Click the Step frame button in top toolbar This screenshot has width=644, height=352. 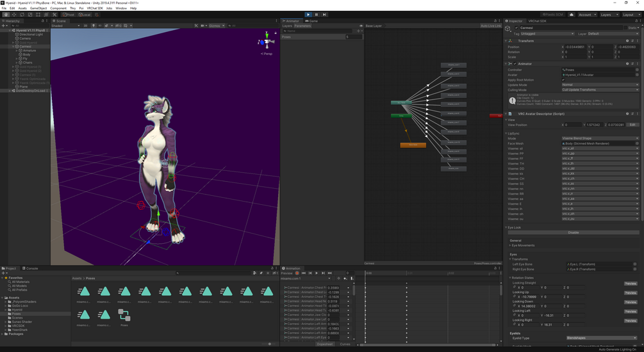point(324,14)
